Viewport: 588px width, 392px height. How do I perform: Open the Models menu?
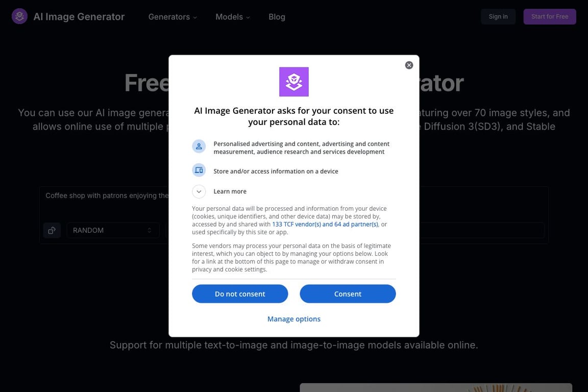(x=233, y=17)
